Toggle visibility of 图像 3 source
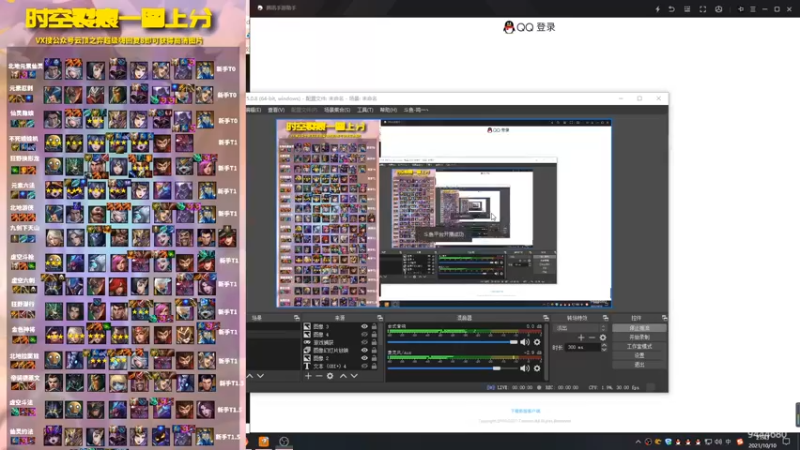 point(364,327)
